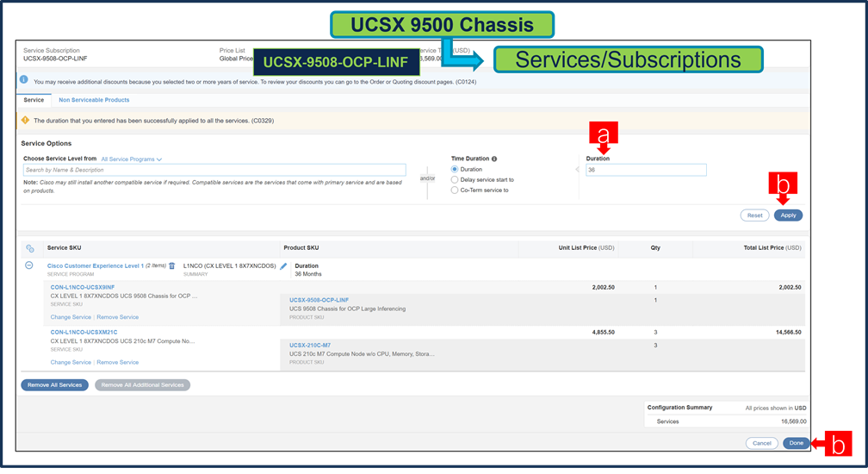The image size is (868, 474).
Task: Open the Non Serviceable Products tab
Action: click(x=94, y=100)
